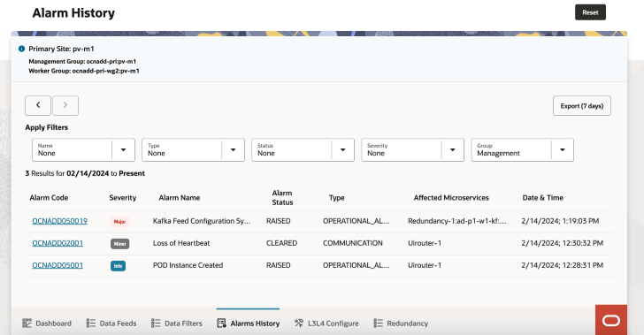Viewport: 644px width, 335px height.
Task: Click the Dashboard tab icon
Action: point(27,324)
